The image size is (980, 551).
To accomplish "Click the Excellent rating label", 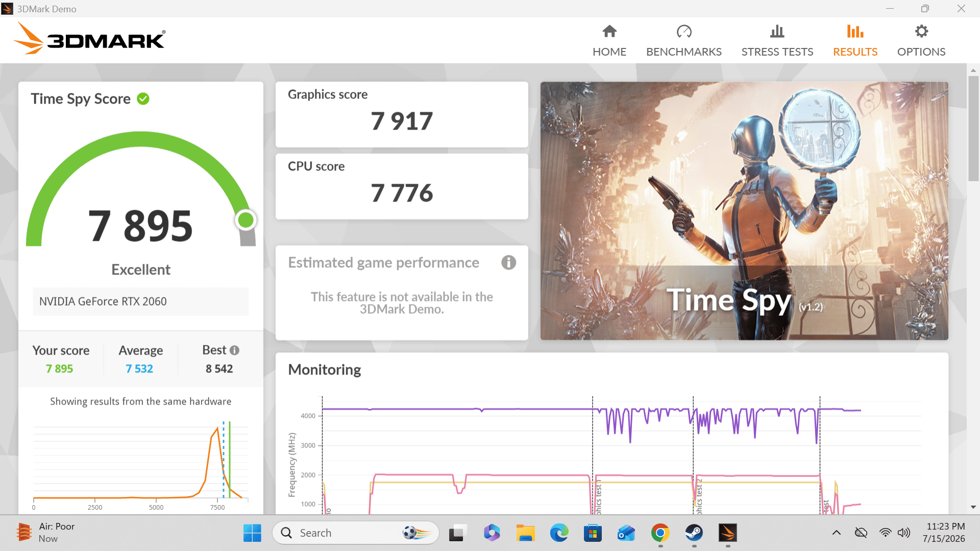I will coord(141,269).
